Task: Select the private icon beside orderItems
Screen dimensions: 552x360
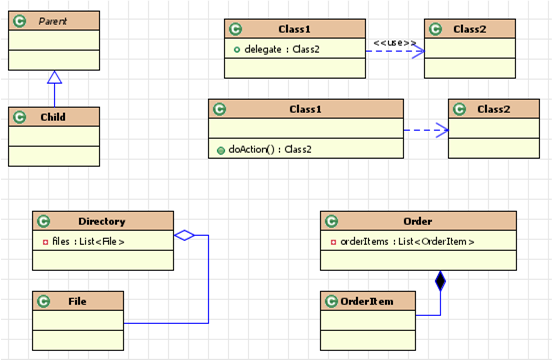Action: (x=333, y=242)
